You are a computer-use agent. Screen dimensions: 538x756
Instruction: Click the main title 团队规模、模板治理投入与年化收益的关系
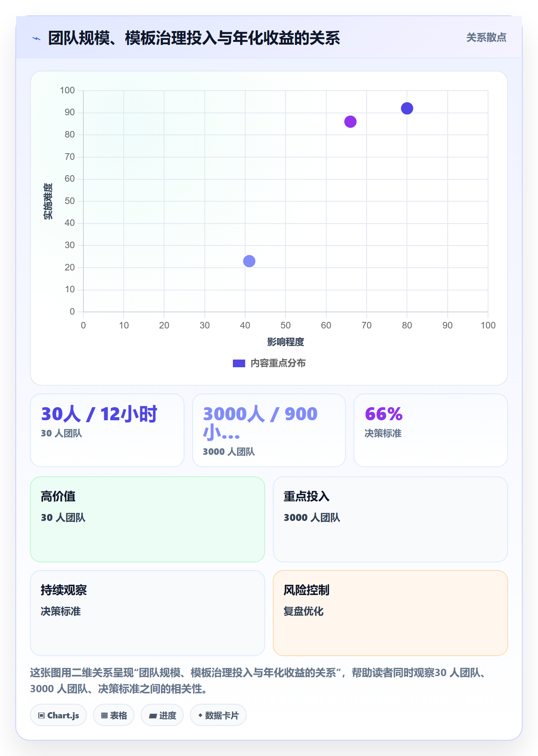coord(194,38)
